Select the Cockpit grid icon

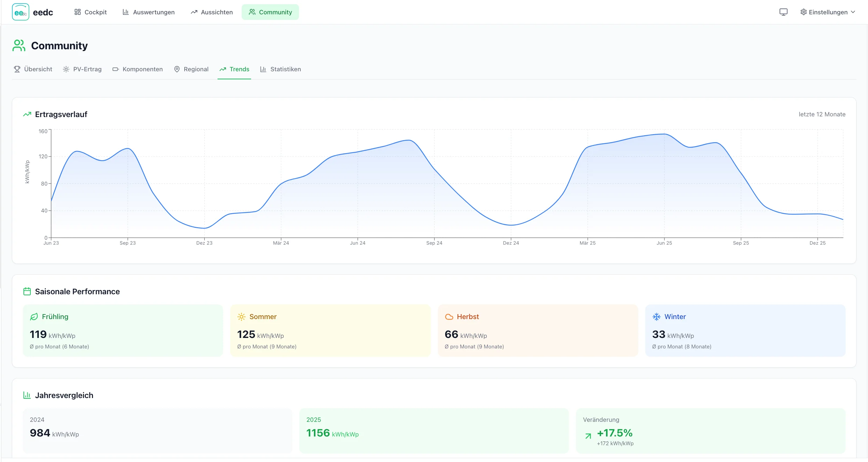[x=78, y=12]
